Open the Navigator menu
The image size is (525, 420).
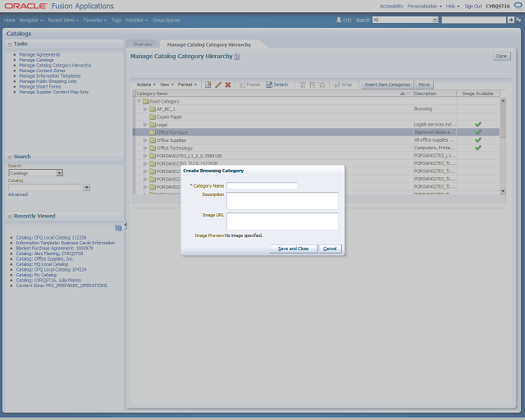click(31, 20)
